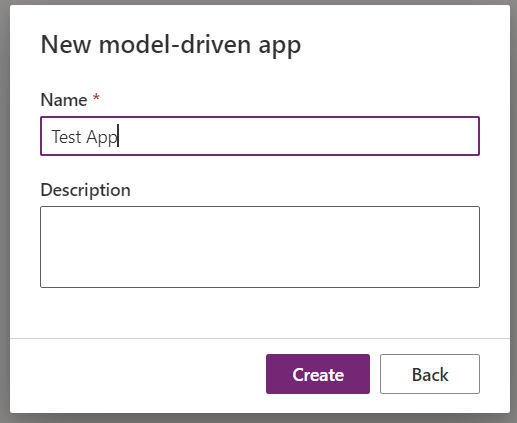This screenshot has height=423, width=517.
Task: Select the Create label text on button
Action: (318, 375)
